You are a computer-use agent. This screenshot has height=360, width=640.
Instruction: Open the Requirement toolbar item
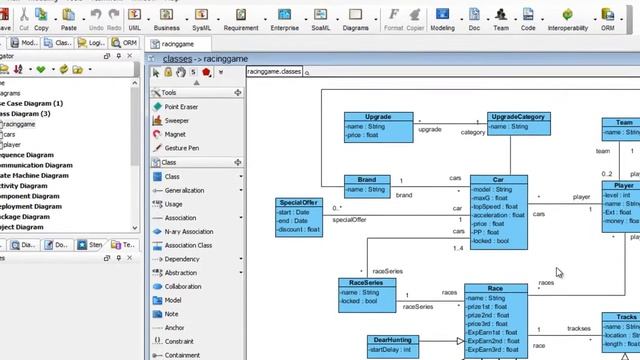(241, 19)
